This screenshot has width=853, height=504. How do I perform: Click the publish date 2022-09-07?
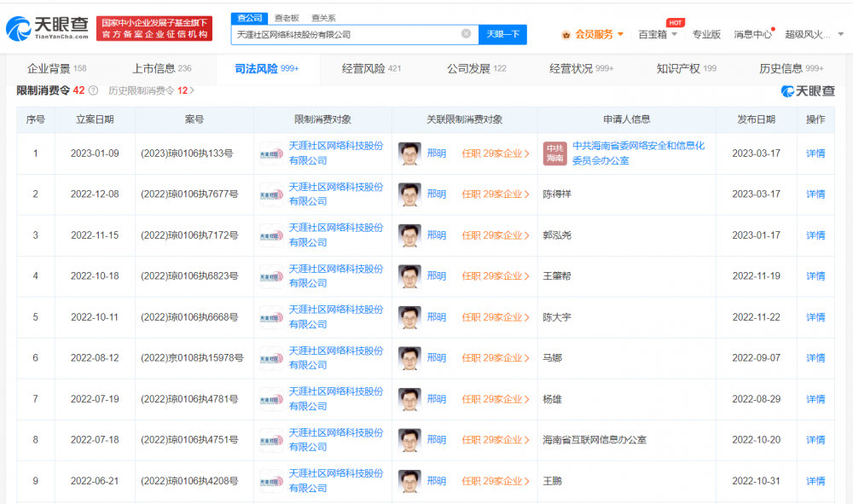point(756,358)
